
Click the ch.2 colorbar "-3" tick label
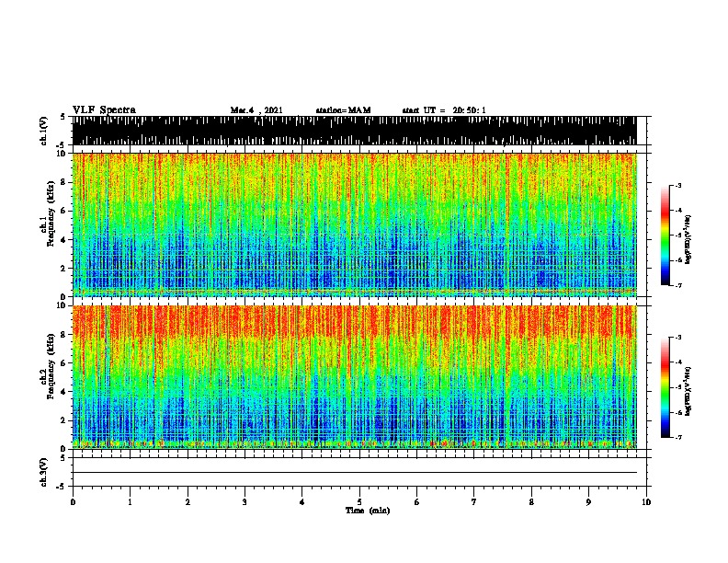[677, 338]
